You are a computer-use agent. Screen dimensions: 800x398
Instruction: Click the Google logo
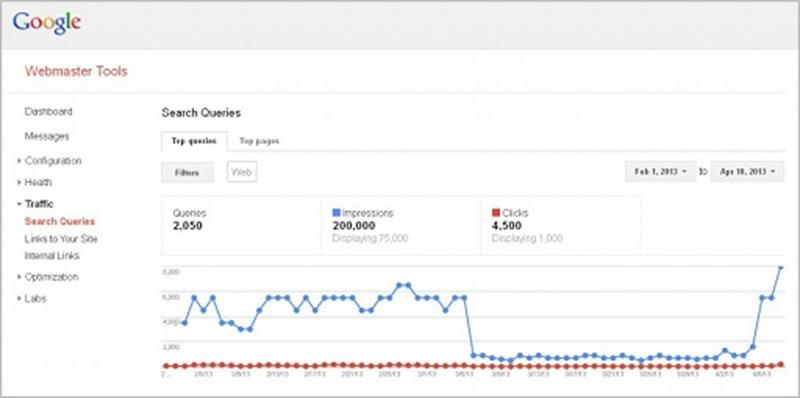[47, 23]
